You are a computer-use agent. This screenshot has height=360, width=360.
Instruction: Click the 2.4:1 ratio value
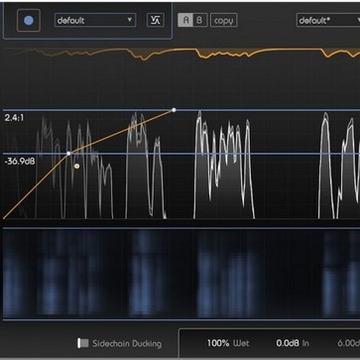pos(14,118)
